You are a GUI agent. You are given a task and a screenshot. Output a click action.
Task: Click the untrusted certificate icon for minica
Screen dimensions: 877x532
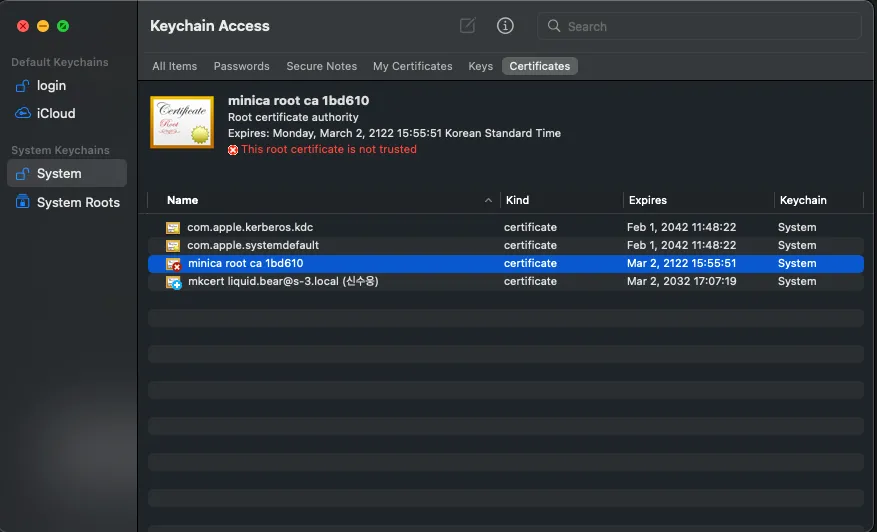(x=173, y=263)
